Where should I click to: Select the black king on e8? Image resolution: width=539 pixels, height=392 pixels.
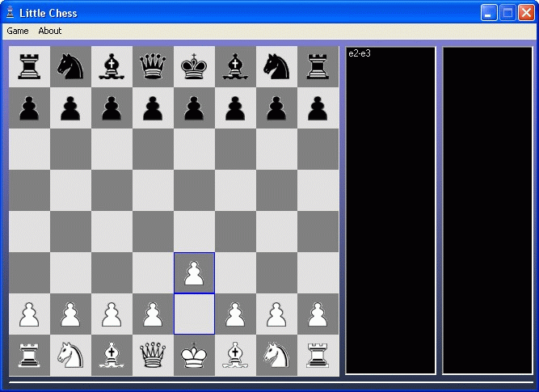coord(194,67)
